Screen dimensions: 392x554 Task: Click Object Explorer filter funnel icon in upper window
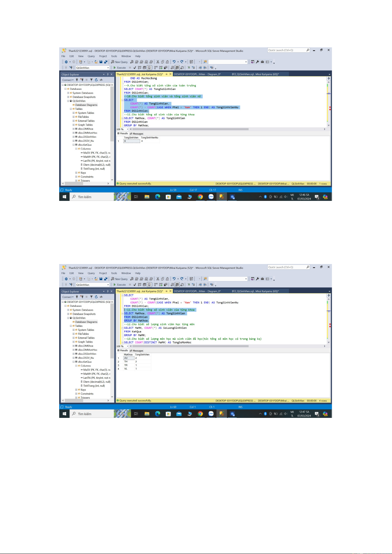[91, 80]
